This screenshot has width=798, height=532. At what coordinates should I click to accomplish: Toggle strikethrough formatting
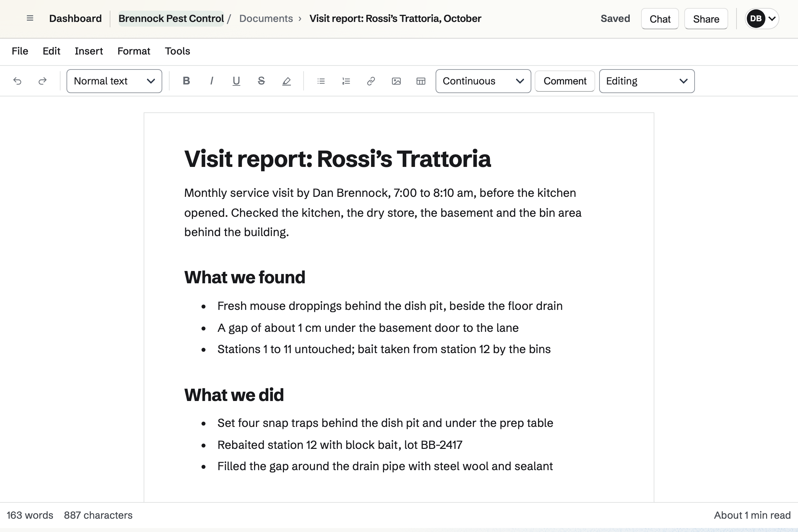(x=261, y=81)
